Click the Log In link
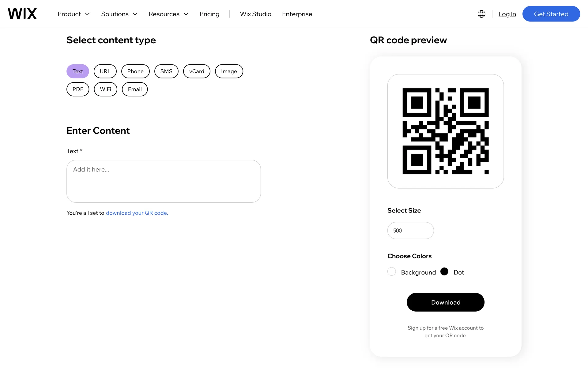 coord(507,14)
